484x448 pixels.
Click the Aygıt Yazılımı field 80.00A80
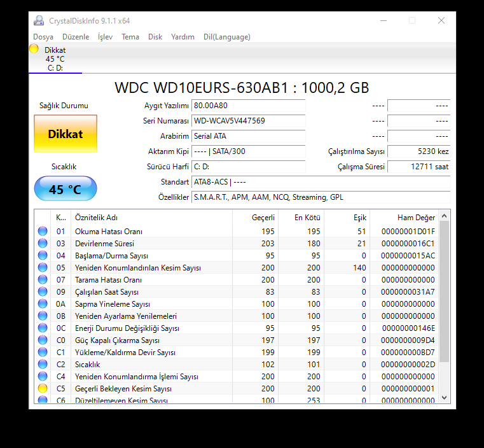[249, 106]
